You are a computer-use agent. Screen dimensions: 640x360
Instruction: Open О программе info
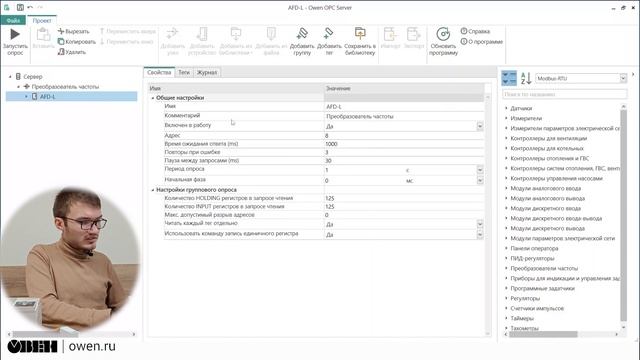[x=482, y=42]
